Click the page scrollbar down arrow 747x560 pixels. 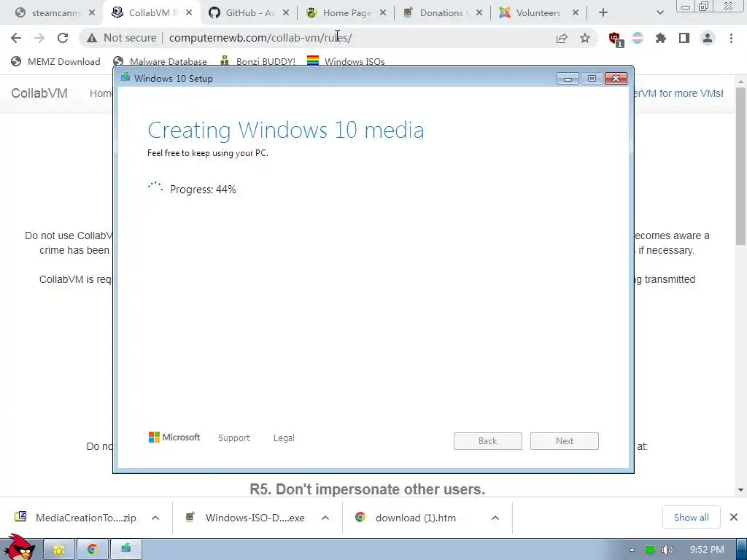pos(741,490)
